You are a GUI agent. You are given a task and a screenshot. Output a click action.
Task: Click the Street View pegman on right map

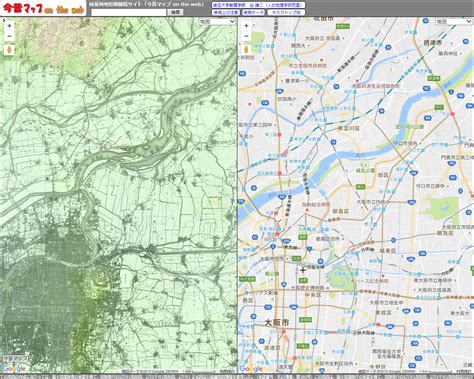(246, 50)
